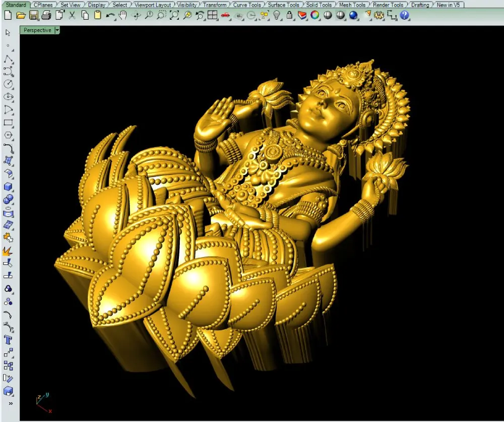Click Hide Objects lightbulb icon

(277, 15)
